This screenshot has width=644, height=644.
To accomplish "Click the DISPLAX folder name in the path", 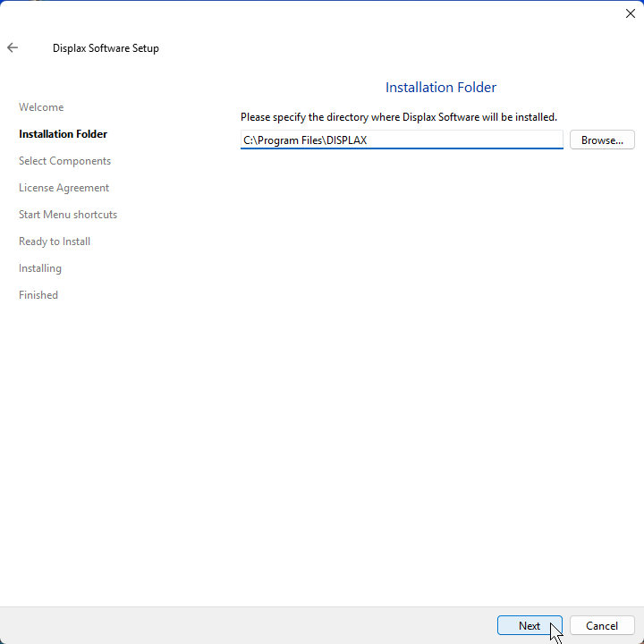I will [346, 140].
